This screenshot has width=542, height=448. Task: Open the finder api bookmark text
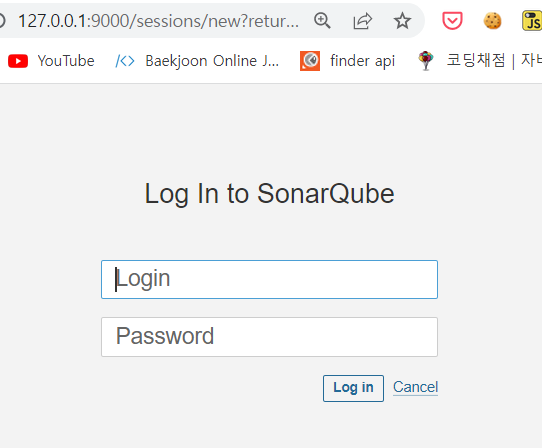tap(363, 61)
